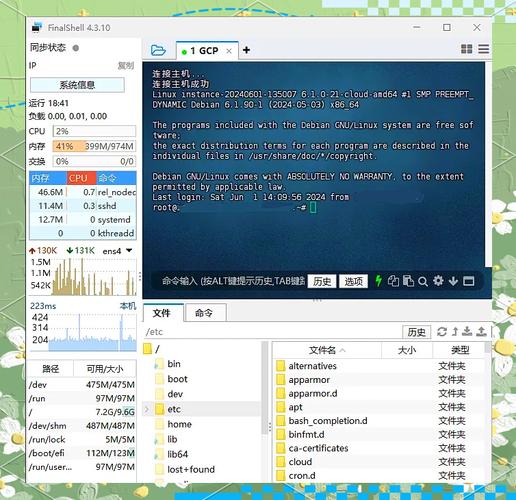Select the bash_completion.d folder row
The width and height of the screenshot is (516, 500).
pyautogui.click(x=379, y=421)
